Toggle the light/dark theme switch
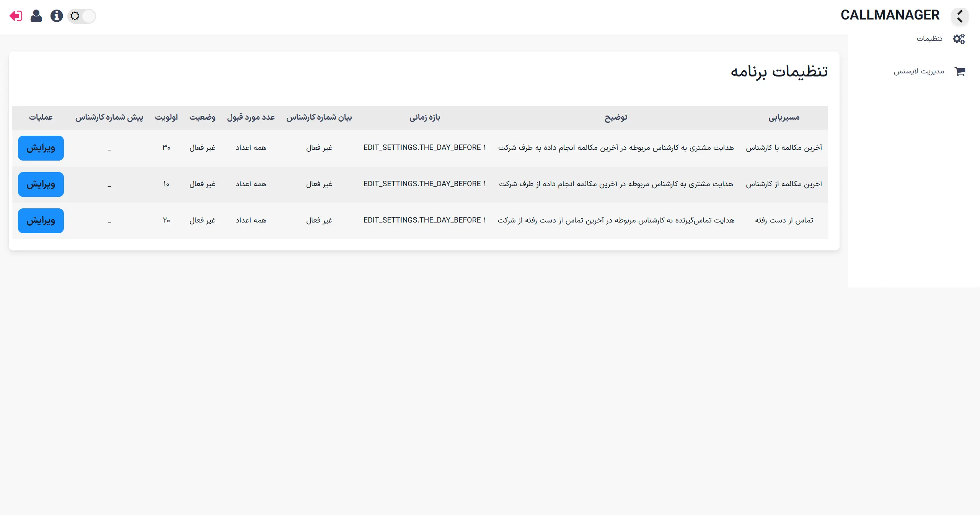This screenshot has width=980, height=515. tap(82, 16)
